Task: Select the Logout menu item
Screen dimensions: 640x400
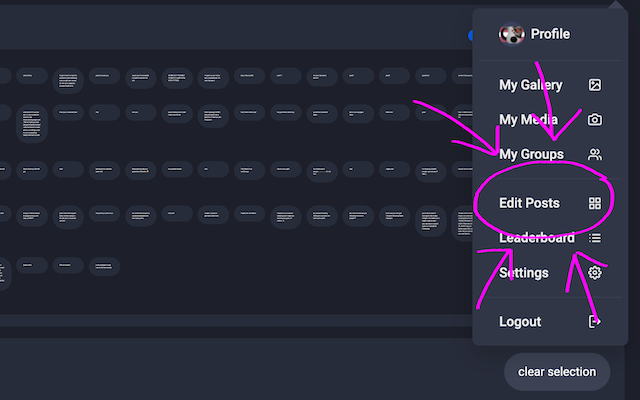Action: click(520, 321)
